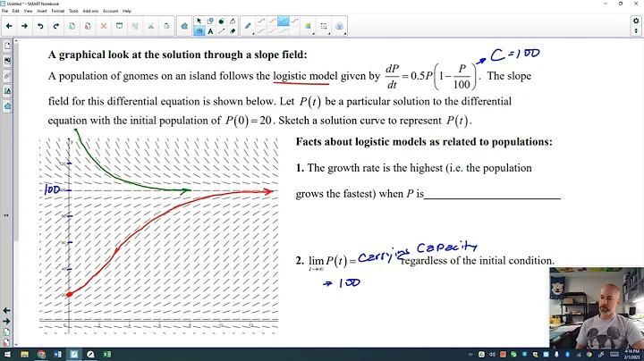Add a new page using the green plus page icon

click(x=72, y=26)
